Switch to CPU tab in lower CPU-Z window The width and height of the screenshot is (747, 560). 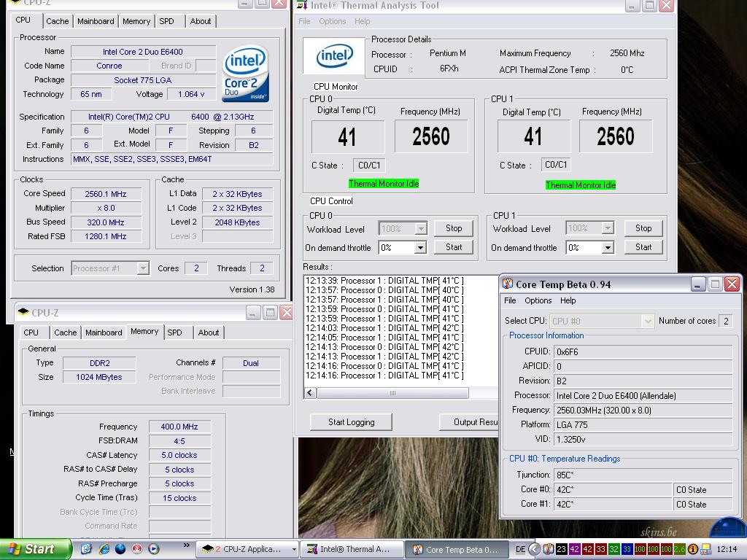click(31, 332)
